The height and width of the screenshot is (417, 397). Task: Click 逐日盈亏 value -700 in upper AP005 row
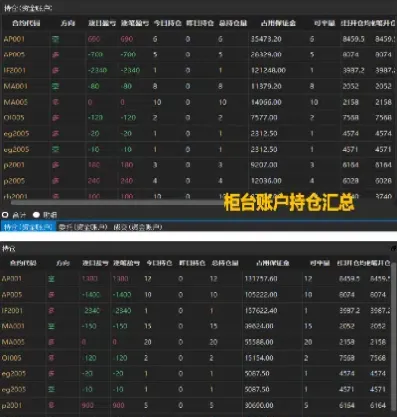pyautogui.click(x=95, y=54)
